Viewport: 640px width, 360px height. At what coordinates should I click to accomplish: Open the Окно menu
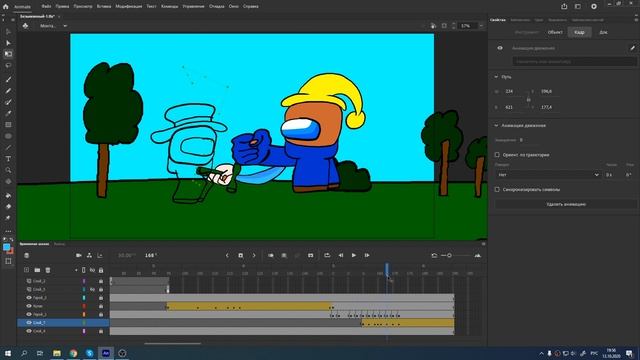click(x=233, y=7)
